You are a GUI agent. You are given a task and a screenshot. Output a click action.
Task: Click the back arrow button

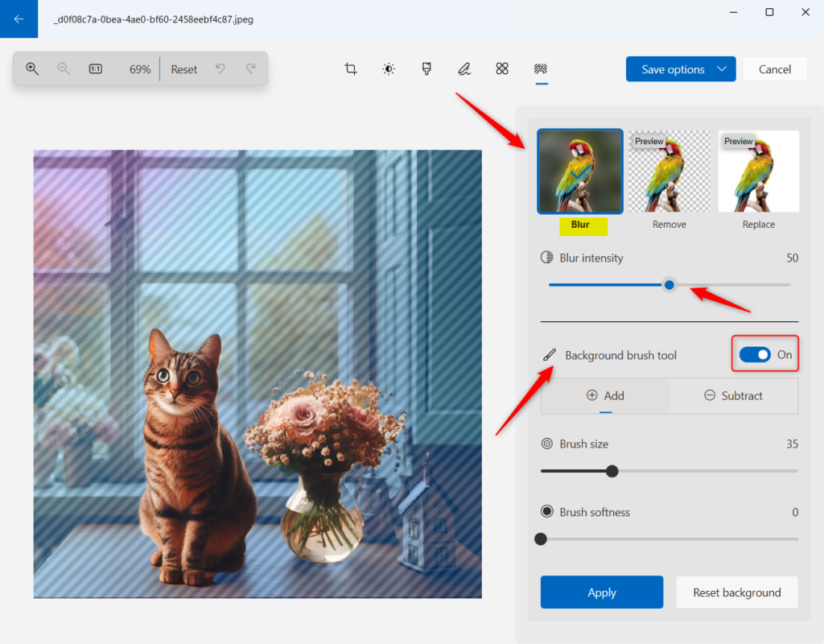[19, 19]
